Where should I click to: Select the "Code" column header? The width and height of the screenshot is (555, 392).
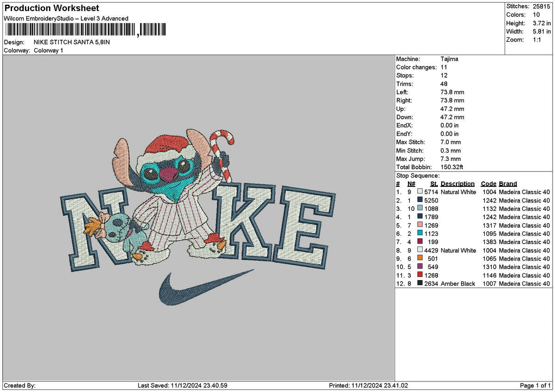point(488,184)
